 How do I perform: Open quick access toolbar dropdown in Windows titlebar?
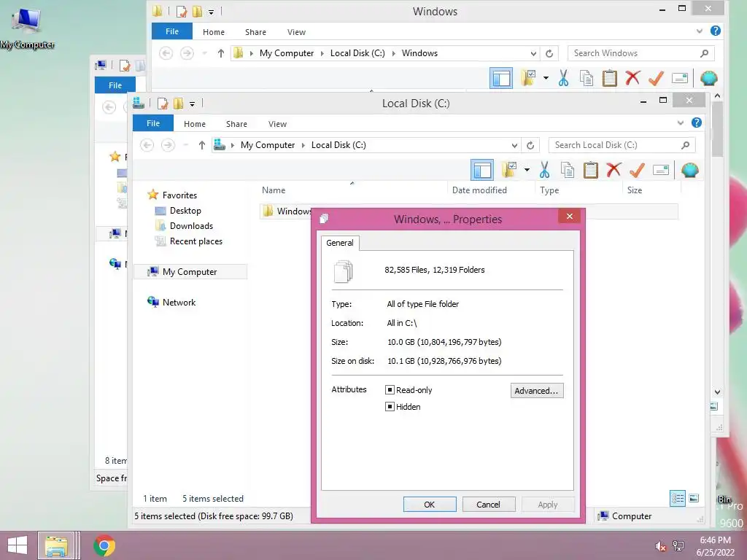pos(211,12)
